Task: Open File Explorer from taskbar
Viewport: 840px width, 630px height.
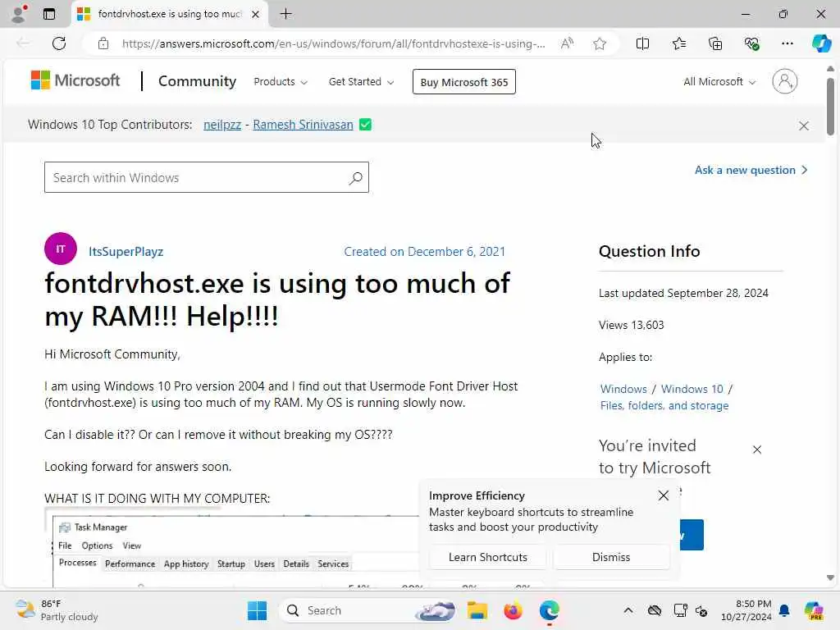Action: [x=477, y=610]
